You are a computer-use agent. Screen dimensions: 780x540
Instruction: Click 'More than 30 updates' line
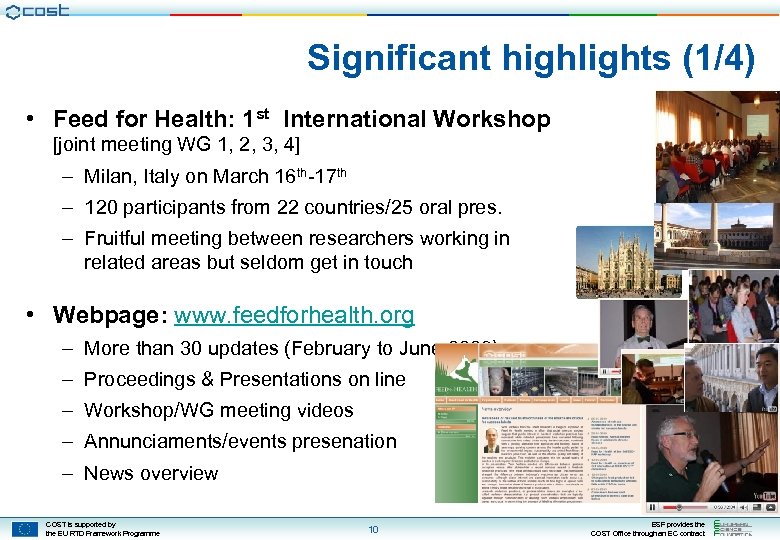point(259,349)
